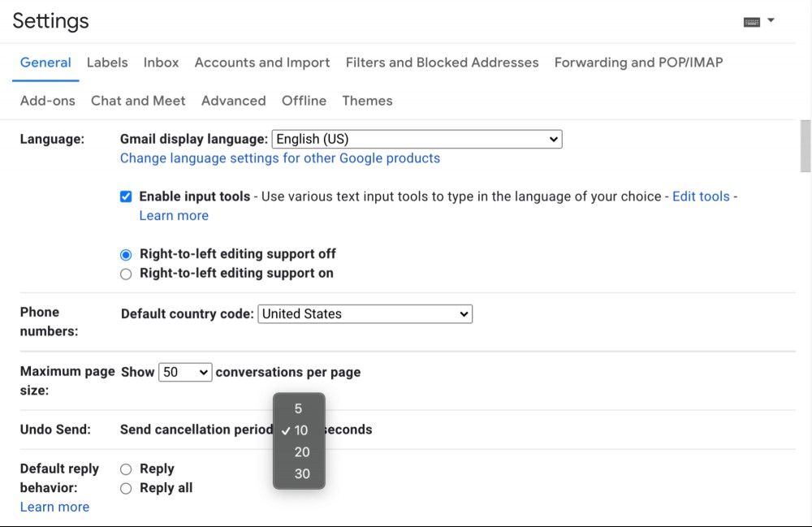Open Forwarding and POP/IMAP tab

(638, 63)
